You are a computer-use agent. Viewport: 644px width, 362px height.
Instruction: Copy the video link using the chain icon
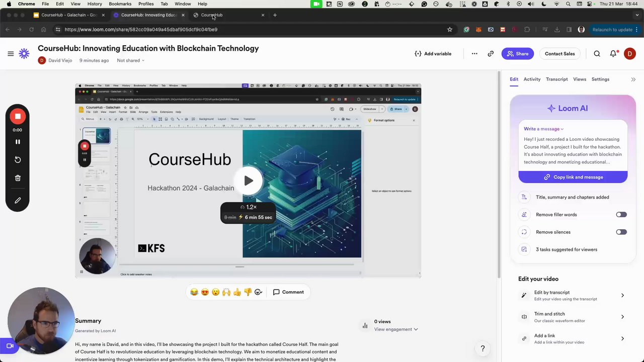click(x=491, y=54)
